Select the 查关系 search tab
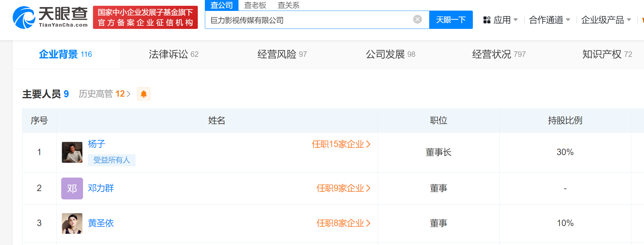 (x=289, y=5)
